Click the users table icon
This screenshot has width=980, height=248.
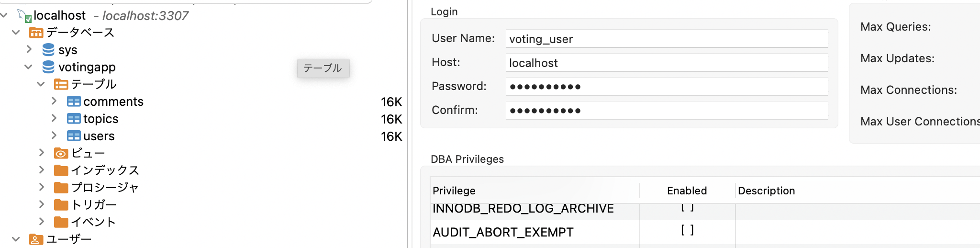coord(74,136)
